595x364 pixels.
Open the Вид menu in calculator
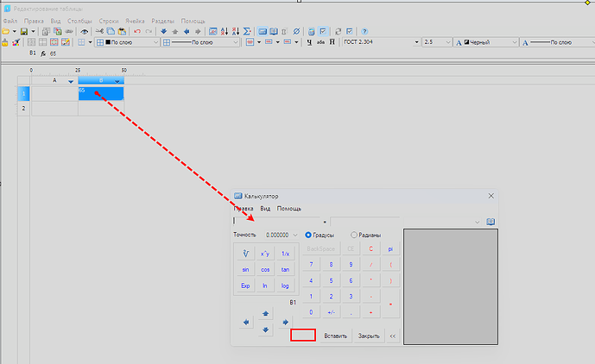tap(266, 209)
